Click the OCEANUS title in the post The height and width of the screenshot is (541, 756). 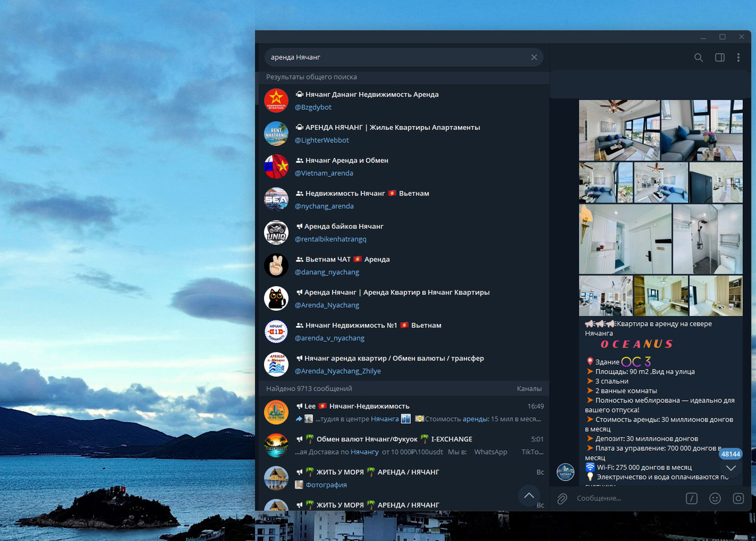click(636, 344)
